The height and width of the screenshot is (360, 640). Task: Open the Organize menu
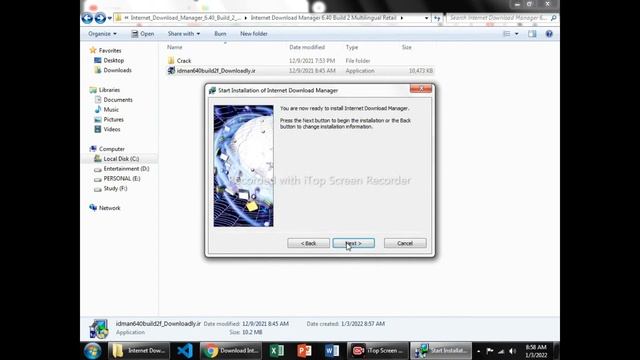102,34
